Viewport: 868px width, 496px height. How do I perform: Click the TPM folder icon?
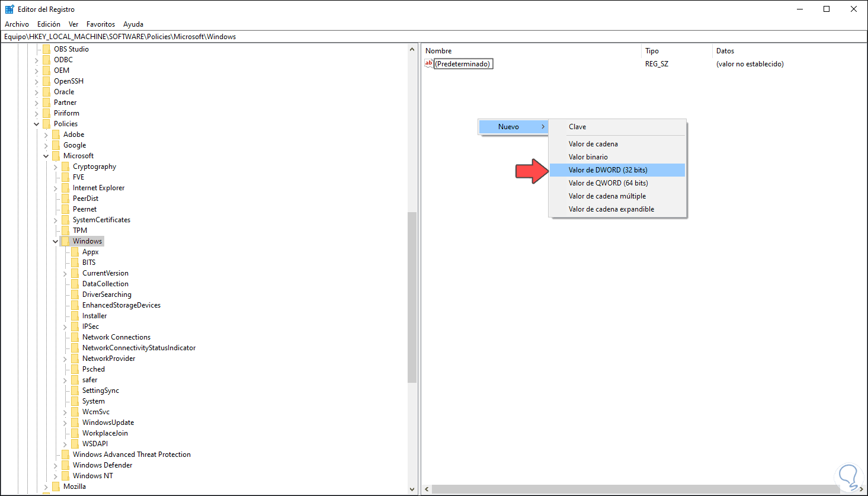(66, 231)
